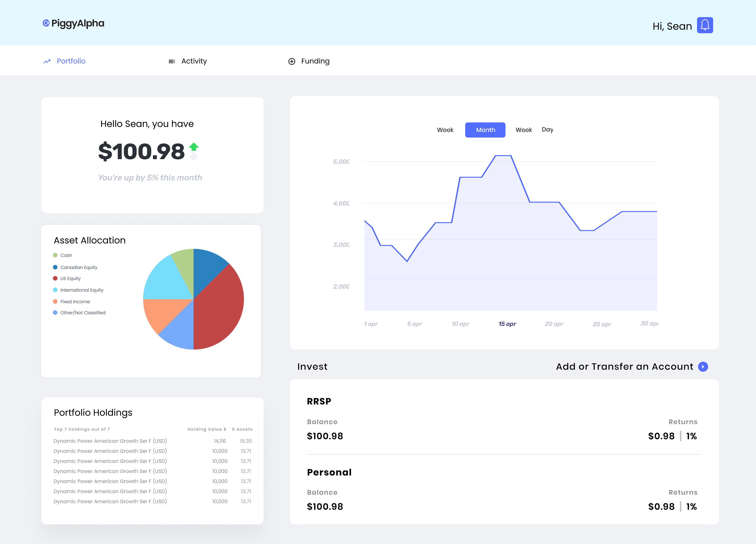Click the Portfolio trend arrow icon
The image size is (756, 544).
click(x=47, y=61)
